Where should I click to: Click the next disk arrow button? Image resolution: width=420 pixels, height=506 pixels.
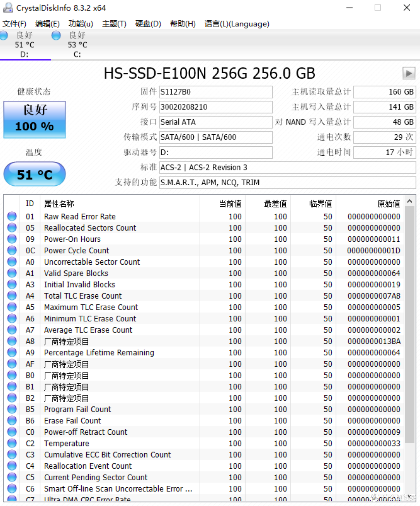pos(409,73)
